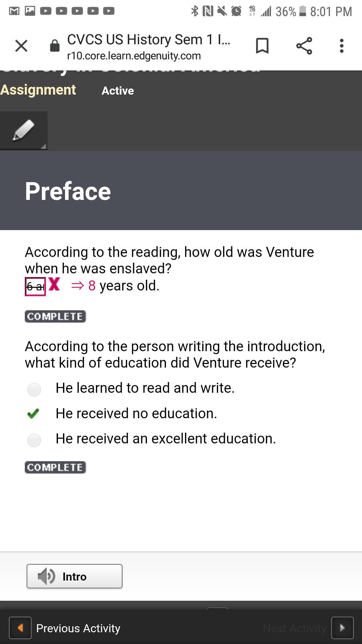Tap the share icon
The height and width of the screenshot is (644, 362).
tap(304, 46)
